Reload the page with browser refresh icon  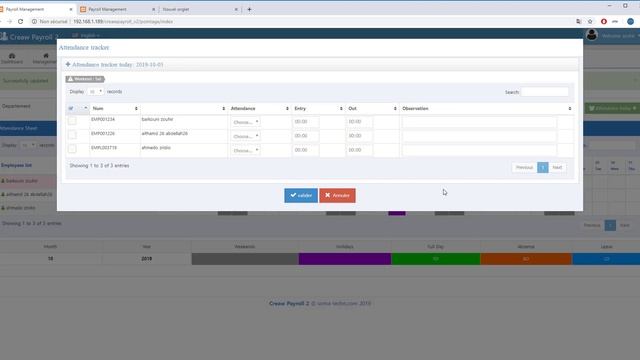20,21
